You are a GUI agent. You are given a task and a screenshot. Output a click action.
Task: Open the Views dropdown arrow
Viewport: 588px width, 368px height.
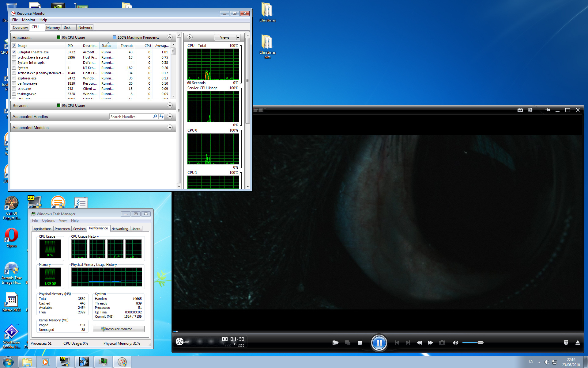point(238,37)
